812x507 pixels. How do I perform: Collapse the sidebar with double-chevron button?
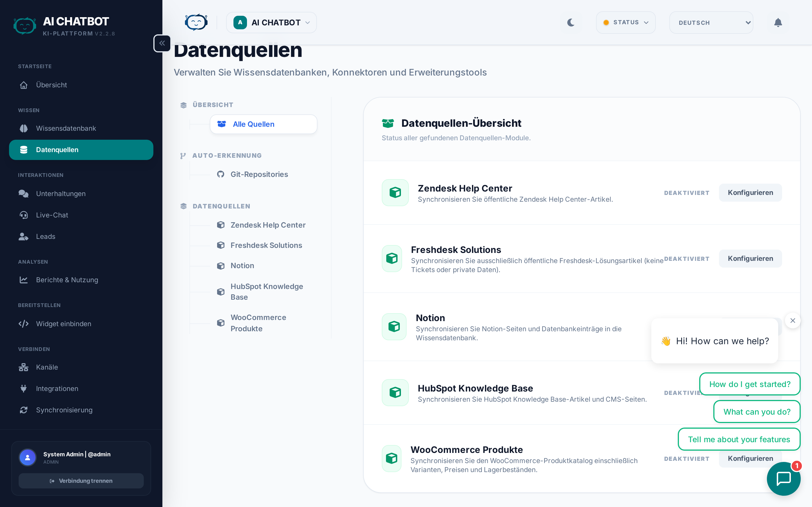[x=162, y=43]
